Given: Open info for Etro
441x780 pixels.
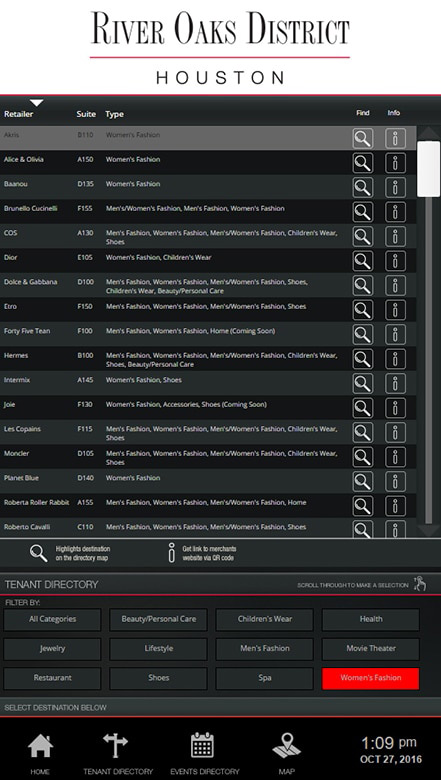Looking at the screenshot, I should point(395,310).
